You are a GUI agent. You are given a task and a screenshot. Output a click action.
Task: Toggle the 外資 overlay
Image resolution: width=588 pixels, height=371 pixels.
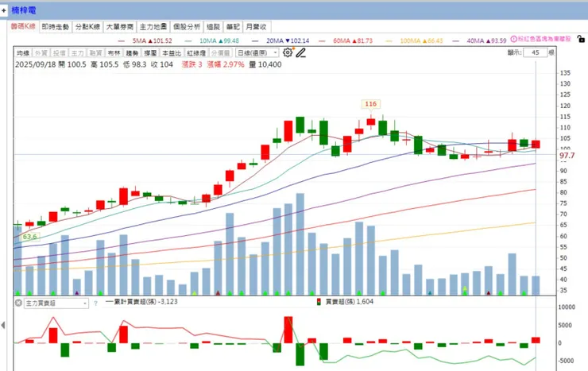pos(41,53)
